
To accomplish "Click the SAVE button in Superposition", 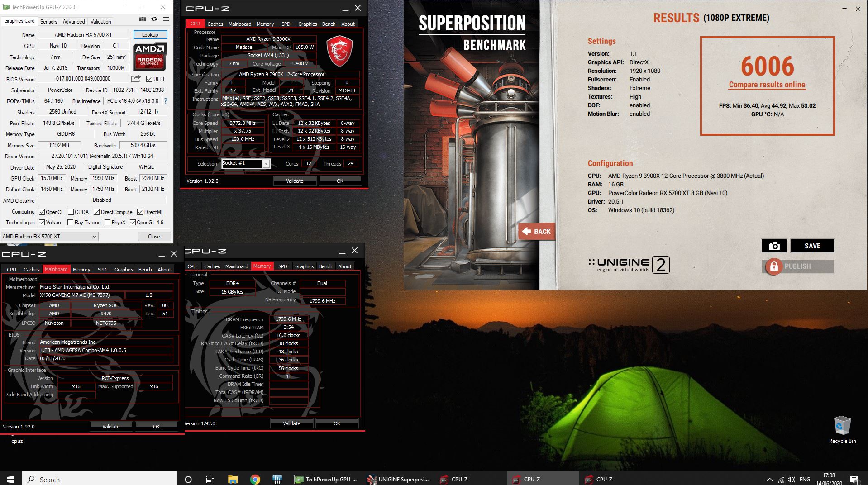I will click(x=812, y=246).
